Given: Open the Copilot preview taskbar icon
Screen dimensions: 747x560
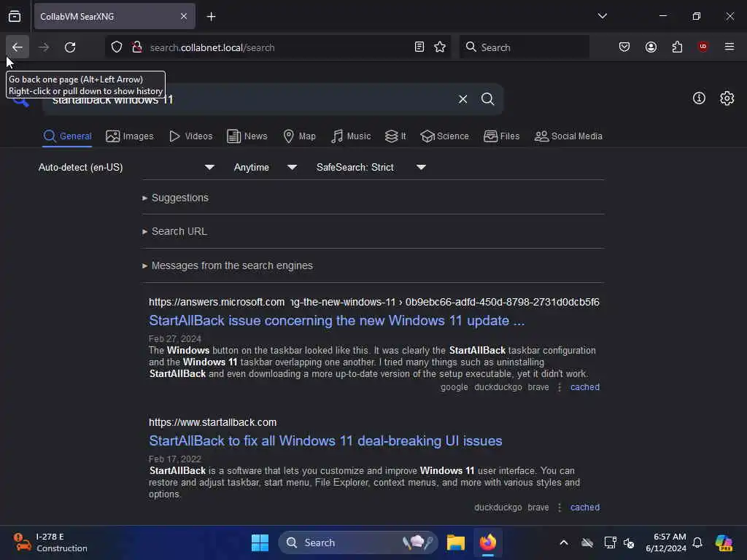Looking at the screenshot, I should tap(724, 542).
